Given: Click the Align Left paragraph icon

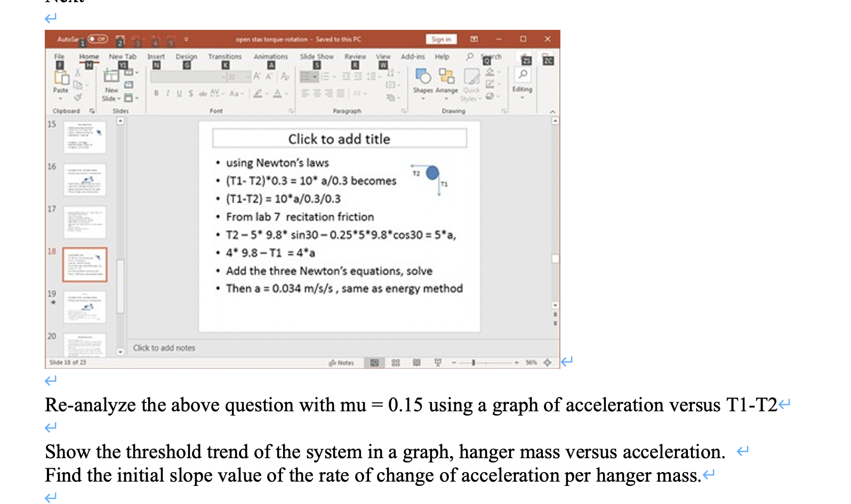Looking at the screenshot, I should pos(306,93).
